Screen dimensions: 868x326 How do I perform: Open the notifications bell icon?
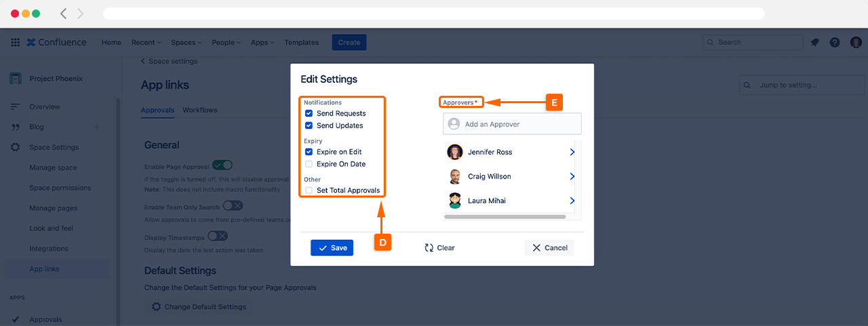pyautogui.click(x=814, y=42)
